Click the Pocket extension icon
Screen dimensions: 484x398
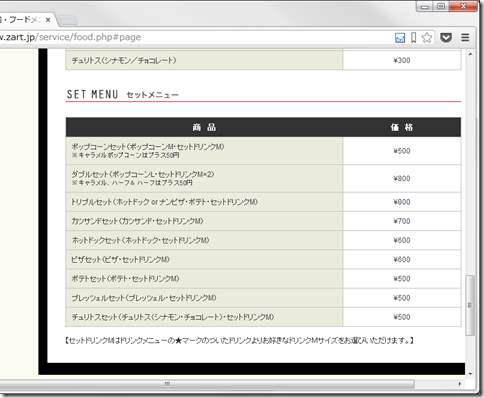pos(446,37)
